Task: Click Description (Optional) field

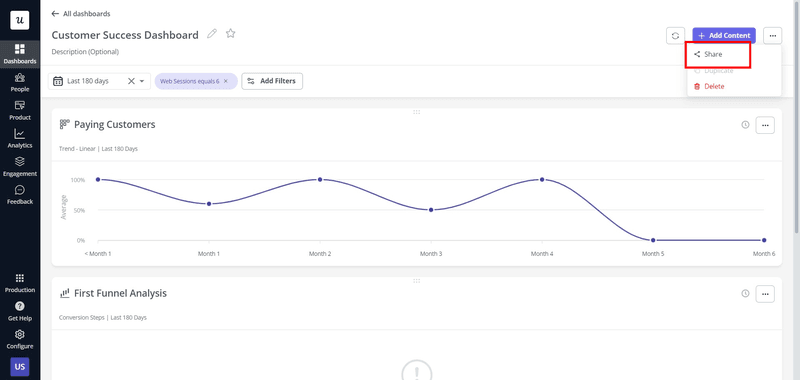Action: pos(85,52)
